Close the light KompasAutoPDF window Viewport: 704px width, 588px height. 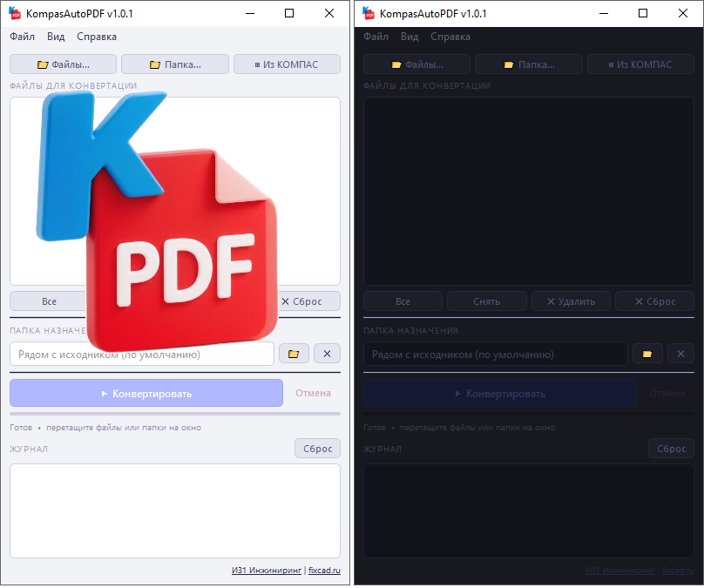[x=329, y=13]
